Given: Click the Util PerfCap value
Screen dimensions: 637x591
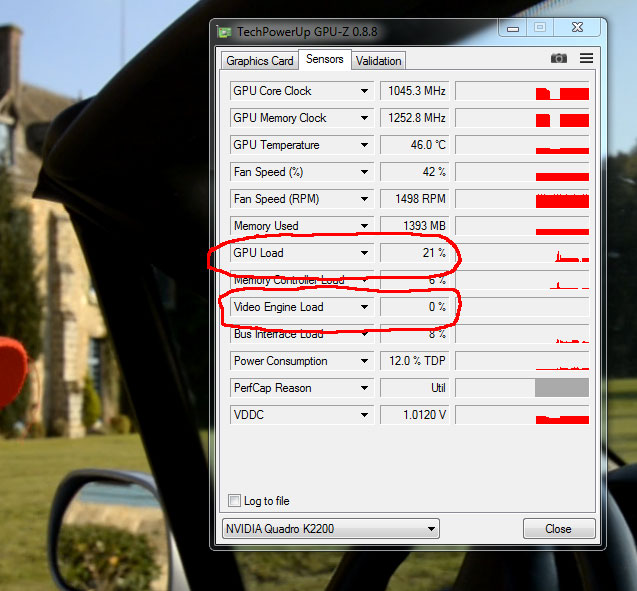Looking at the screenshot, I should 415,388.
